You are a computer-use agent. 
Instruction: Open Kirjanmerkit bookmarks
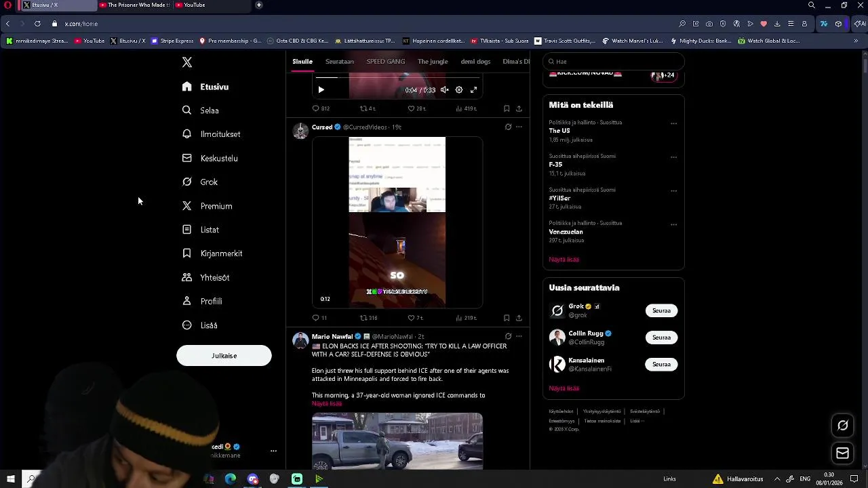pos(212,253)
